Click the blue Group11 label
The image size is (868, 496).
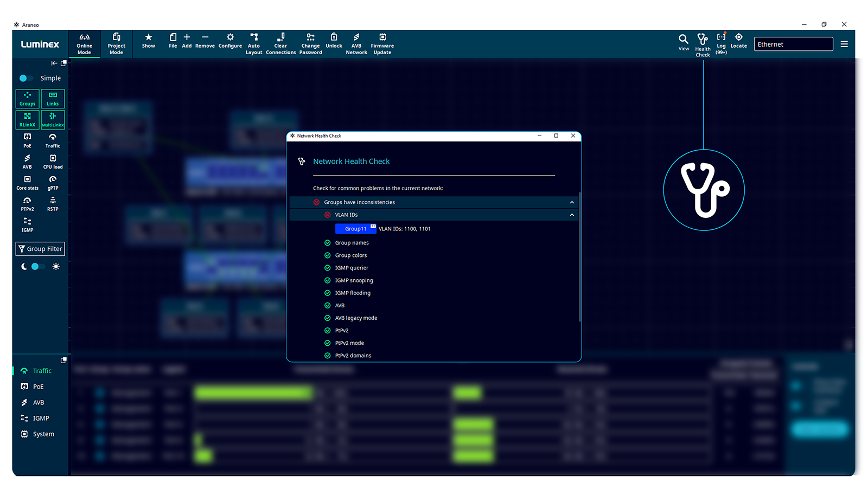coord(355,229)
